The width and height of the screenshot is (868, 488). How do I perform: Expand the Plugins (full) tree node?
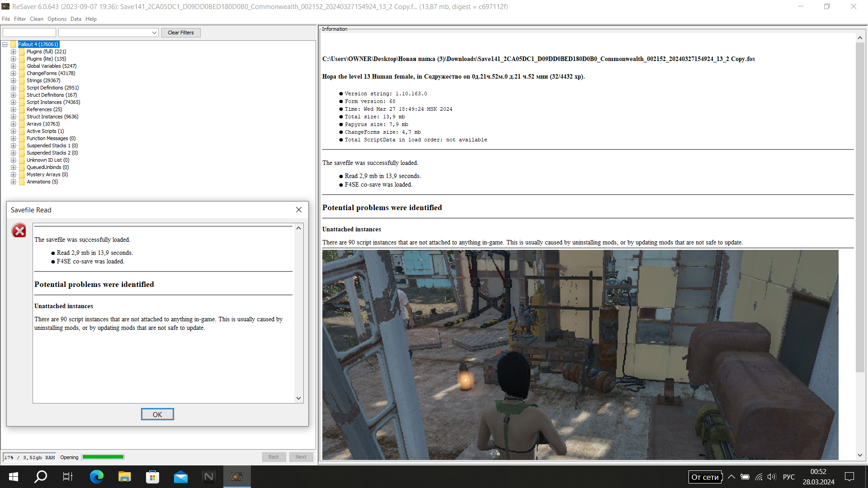[14, 52]
